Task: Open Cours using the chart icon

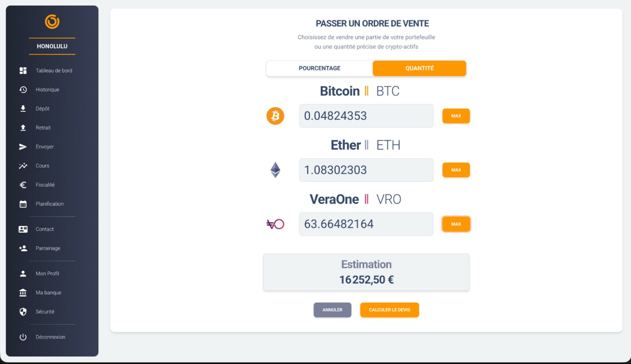Action: point(23,166)
